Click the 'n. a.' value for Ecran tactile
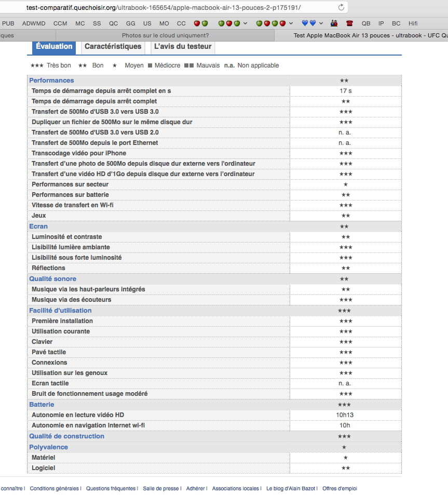 (345, 383)
